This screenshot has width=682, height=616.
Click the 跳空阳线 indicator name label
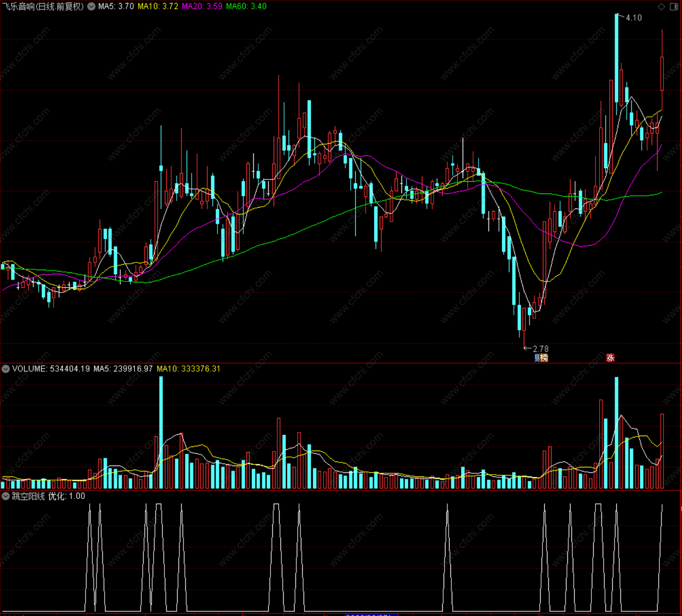[28, 496]
